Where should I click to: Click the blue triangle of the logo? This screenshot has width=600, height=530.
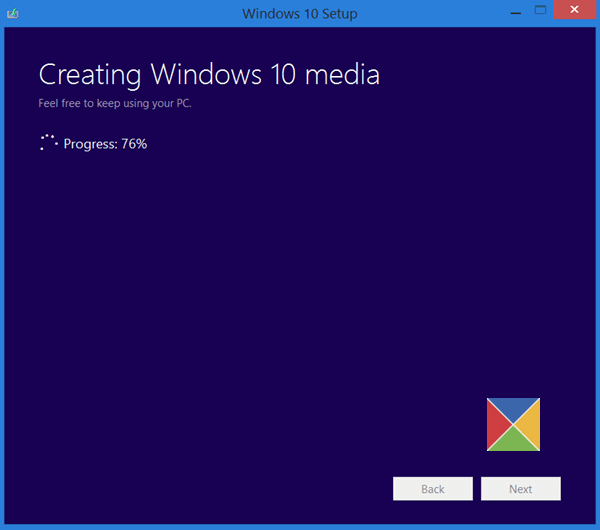[x=513, y=408]
